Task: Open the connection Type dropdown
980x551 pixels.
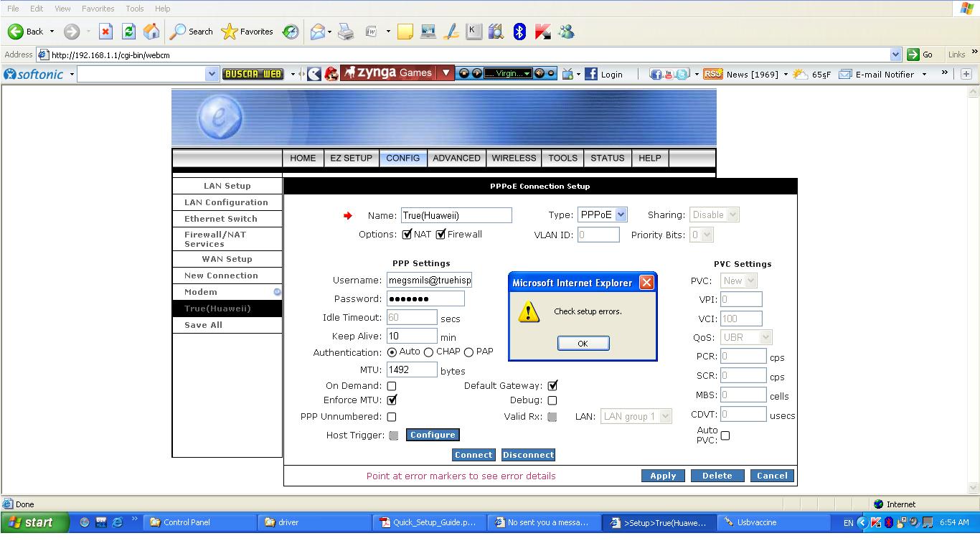Action: pyautogui.click(x=621, y=215)
